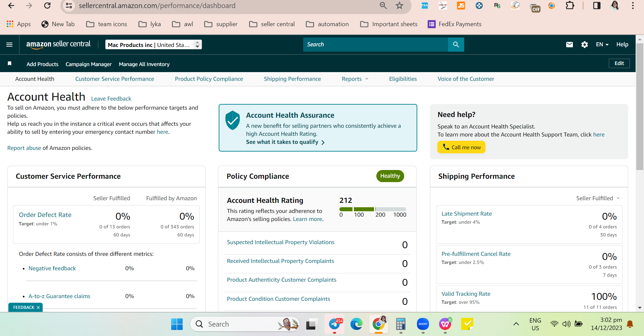Click the Windows taskbar Search box

[245, 324]
